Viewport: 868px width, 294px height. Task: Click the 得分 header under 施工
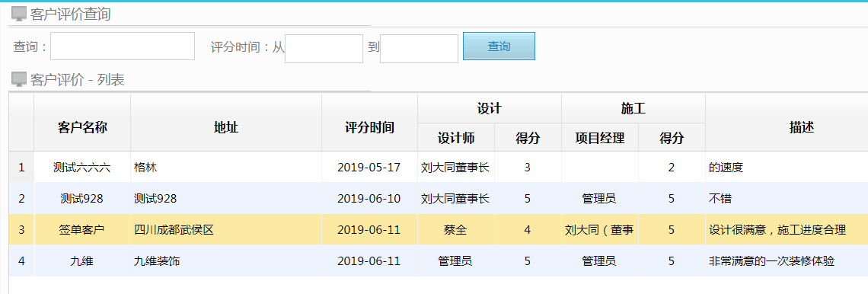click(x=672, y=138)
